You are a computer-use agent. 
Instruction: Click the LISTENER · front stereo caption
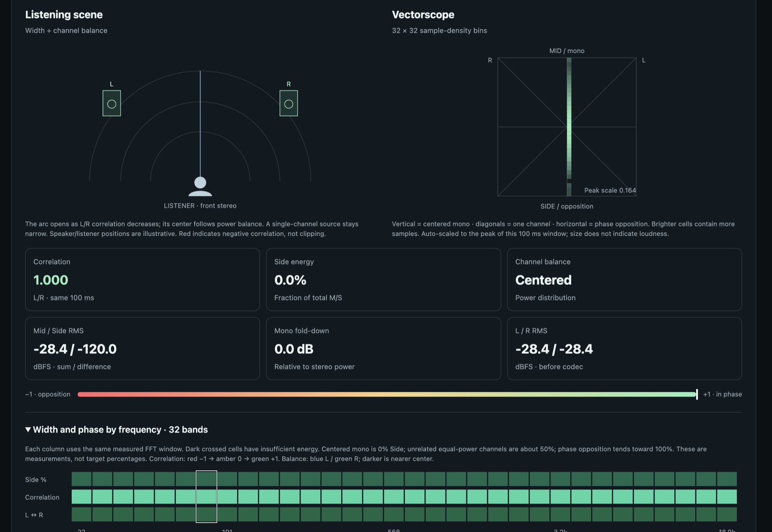click(200, 206)
